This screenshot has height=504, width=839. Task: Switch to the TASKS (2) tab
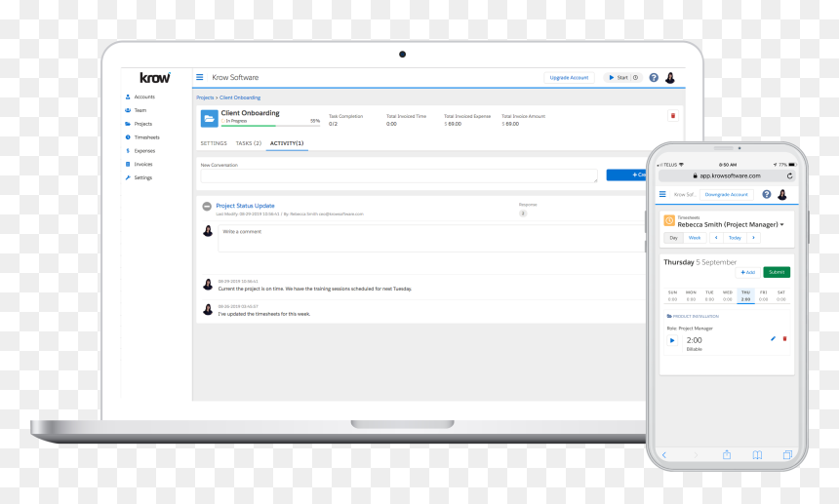coord(248,143)
